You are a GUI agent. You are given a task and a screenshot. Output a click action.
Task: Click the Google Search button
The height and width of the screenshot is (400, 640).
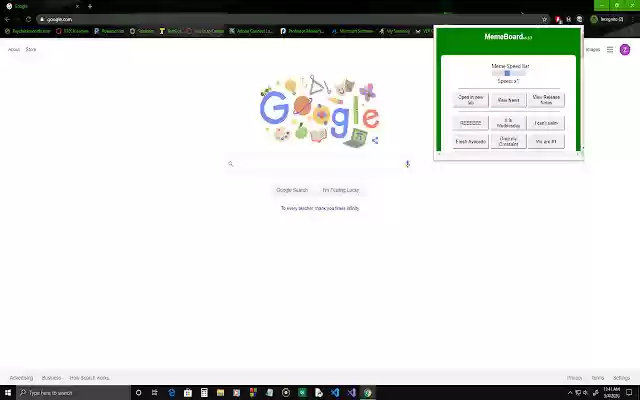point(292,190)
